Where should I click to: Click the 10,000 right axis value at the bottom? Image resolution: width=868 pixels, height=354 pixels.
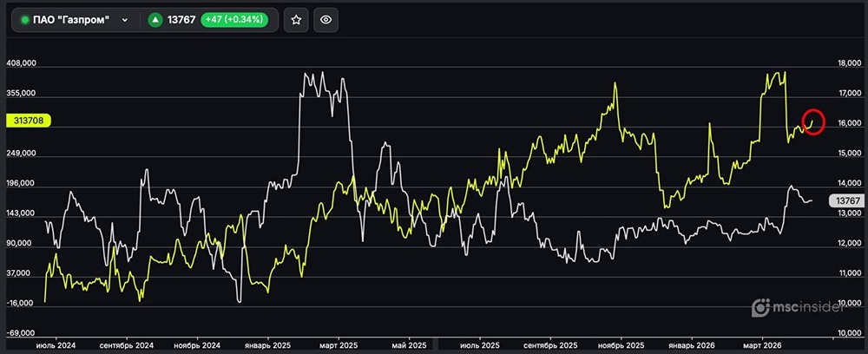[849, 334]
